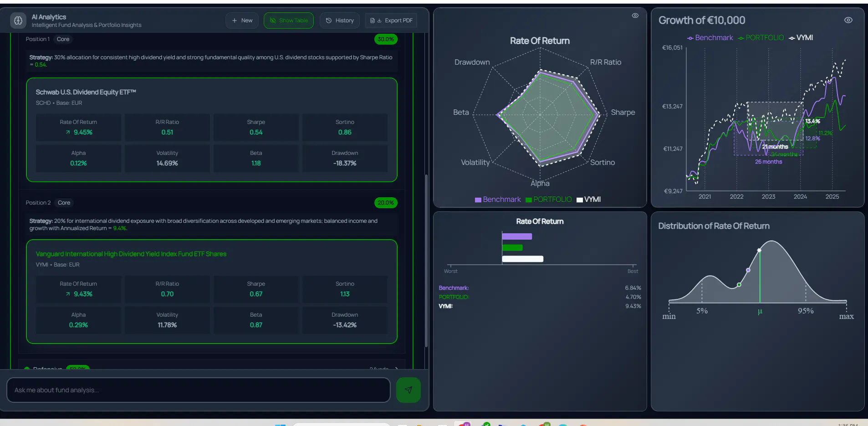The width and height of the screenshot is (868, 426).
Task: Click the purple Benchmark bar in bar chart
Action: [517, 236]
